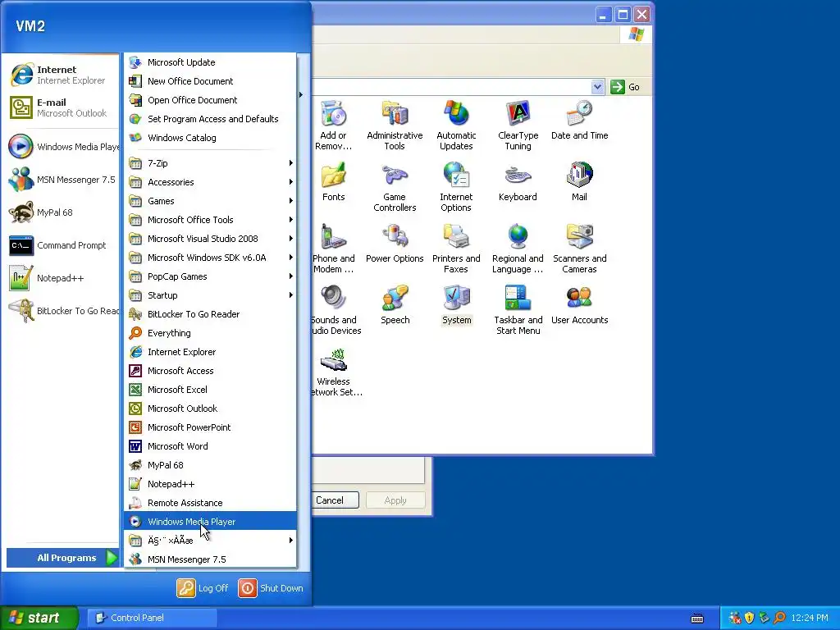The height and width of the screenshot is (630, 840).
Task: Click the clock in system tray
Action: point(810,618)
